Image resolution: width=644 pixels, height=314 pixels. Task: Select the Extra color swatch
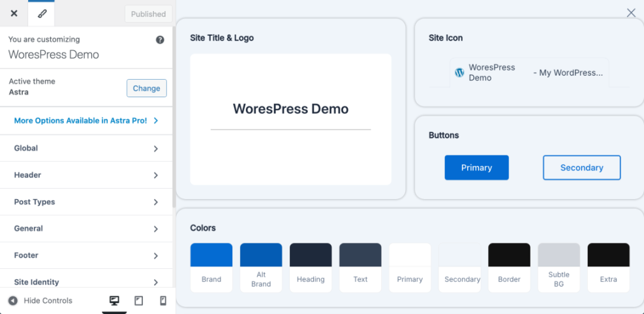tap(608, 268)
